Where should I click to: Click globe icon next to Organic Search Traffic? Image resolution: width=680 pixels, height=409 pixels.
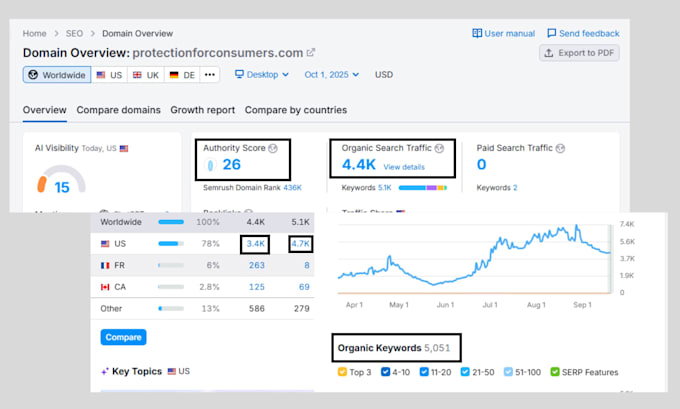pyautogui.click(x=439, y=148)
